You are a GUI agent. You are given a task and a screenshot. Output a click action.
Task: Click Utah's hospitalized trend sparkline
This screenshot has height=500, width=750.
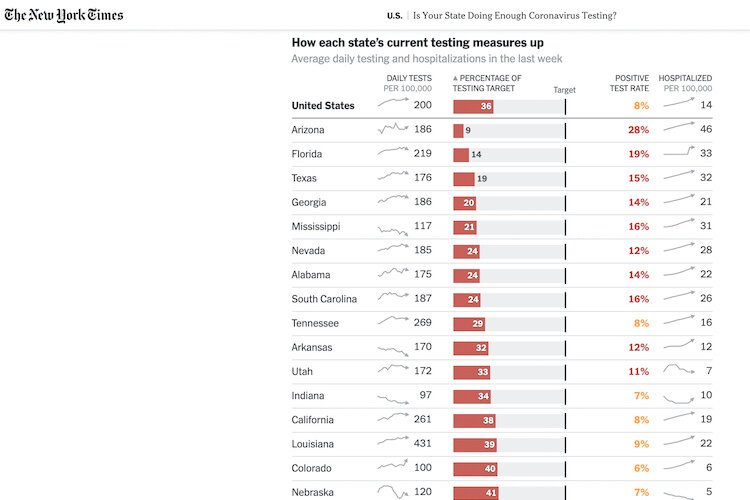[678, 371]
